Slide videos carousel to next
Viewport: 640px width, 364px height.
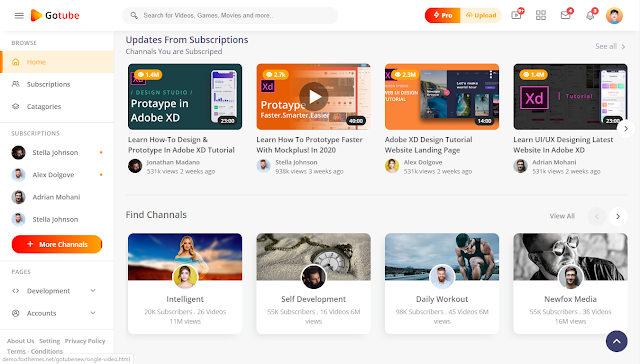(626, 129)
